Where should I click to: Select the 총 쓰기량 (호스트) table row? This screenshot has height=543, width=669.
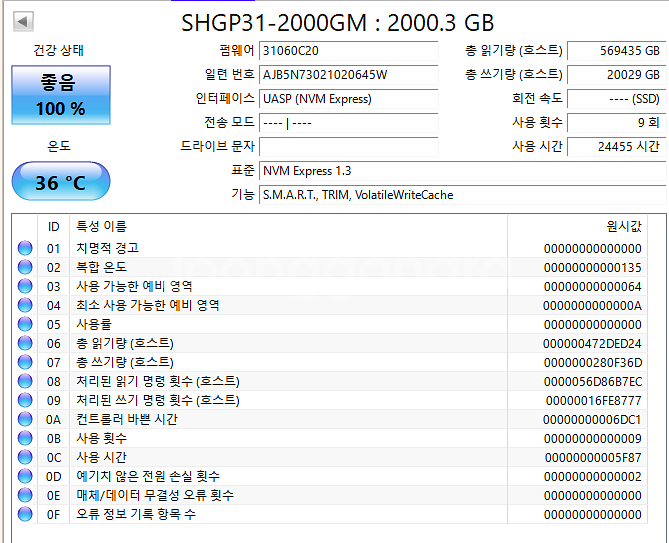[330, 362]
